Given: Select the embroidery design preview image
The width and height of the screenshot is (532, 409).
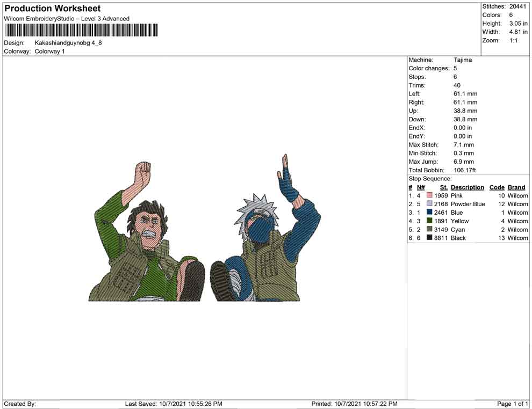Looking at the screenshot, I should 204,228.
